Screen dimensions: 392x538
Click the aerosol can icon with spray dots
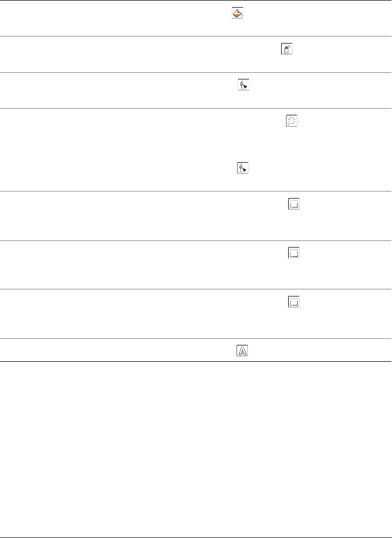coord(287,49)
